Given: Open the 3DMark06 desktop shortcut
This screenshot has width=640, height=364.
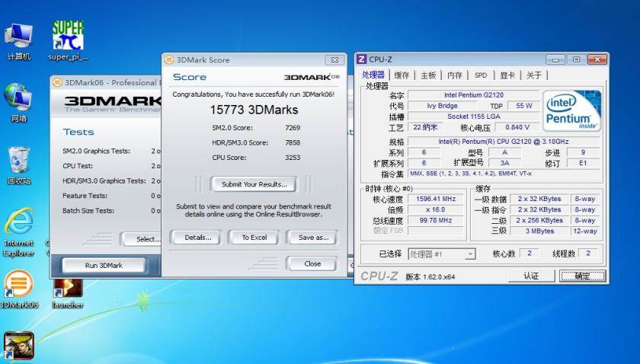Looking at the screenshot, I should (x=18, y=289).
